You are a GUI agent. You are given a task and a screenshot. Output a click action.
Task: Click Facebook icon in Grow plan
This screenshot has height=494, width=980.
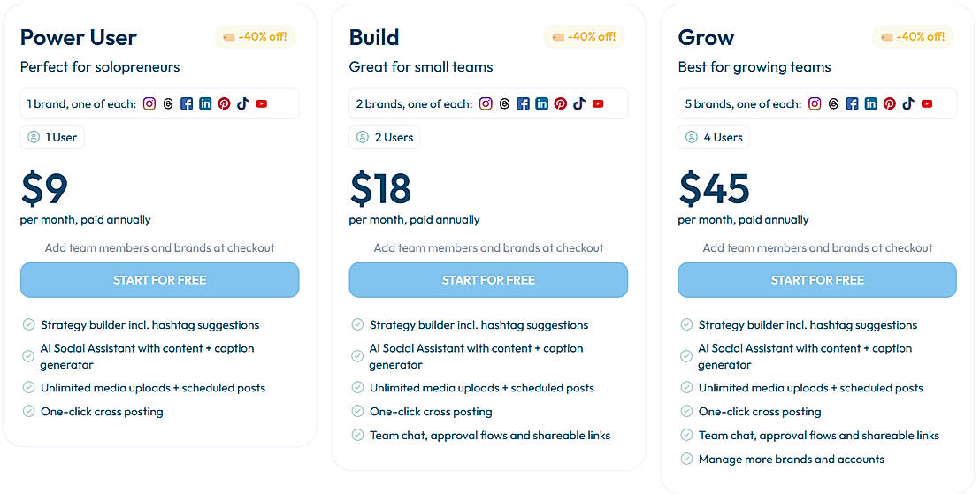(x=852, y=103)
